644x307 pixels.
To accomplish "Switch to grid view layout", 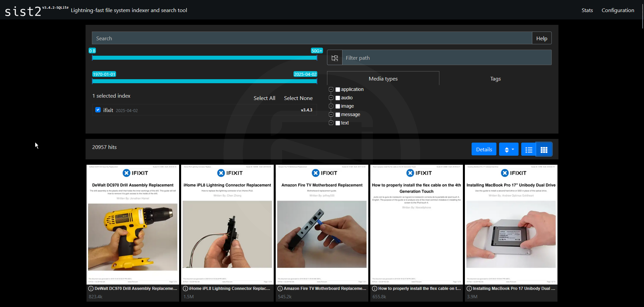I will click(x=544, y=149).
